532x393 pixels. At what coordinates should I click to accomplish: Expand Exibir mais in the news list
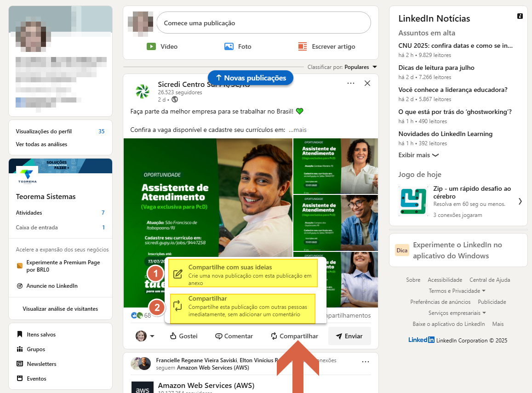pyautogui.click(x=418, y=155)
